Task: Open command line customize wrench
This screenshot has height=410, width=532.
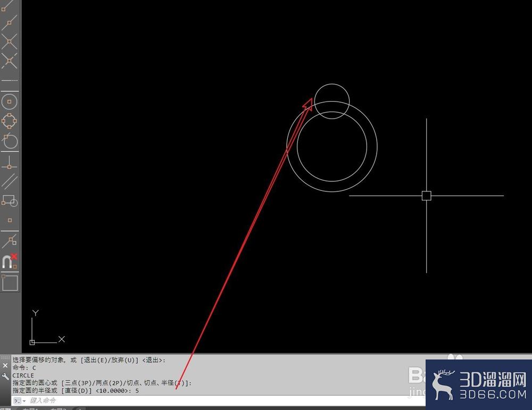Action: pyautogui.click(x=5, y=376)
